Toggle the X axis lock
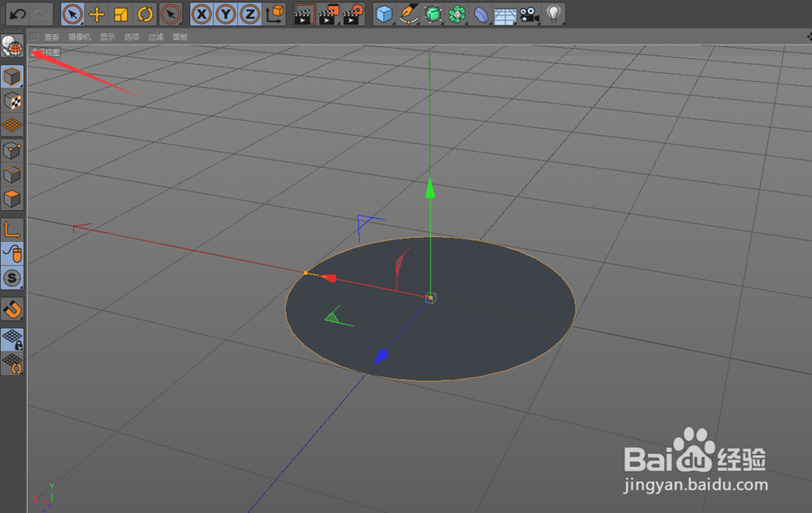Image resolution: width=812 pixels, height=513 pixels. 201,14
